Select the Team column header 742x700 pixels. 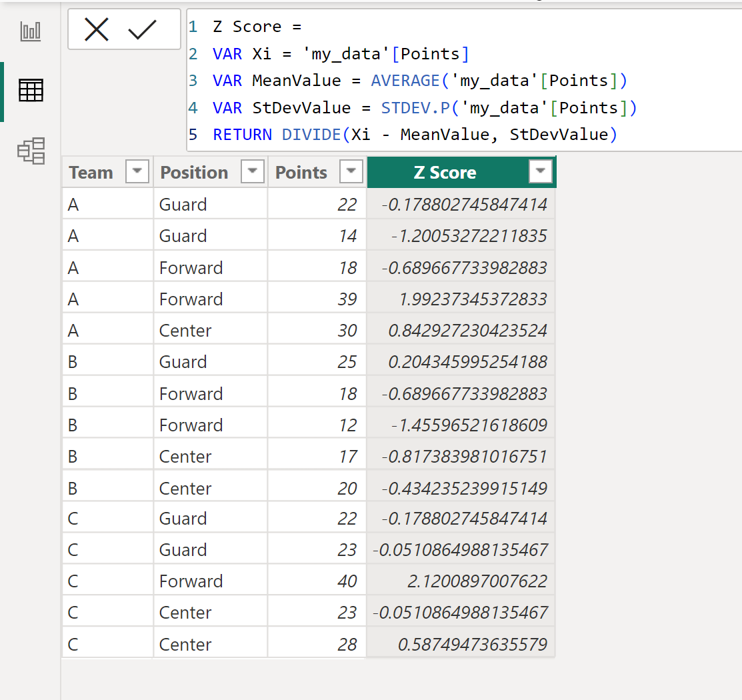(x=91, y=172)
